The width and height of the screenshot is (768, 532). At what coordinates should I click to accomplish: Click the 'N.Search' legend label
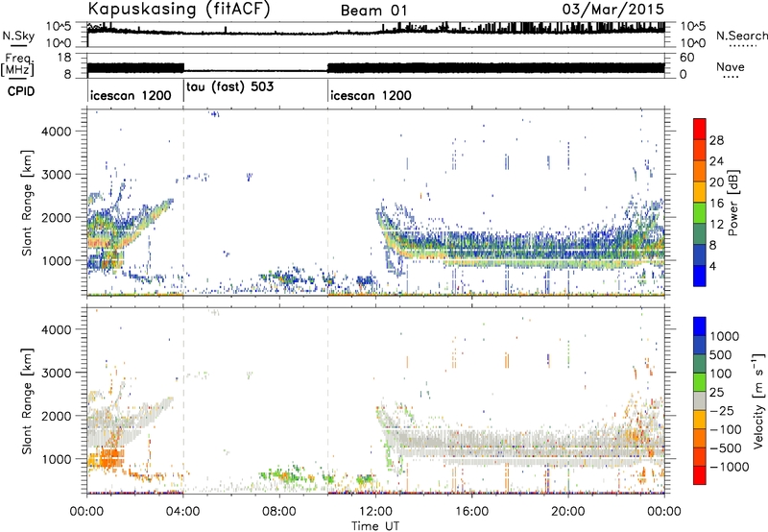click(x=741, y=36)
